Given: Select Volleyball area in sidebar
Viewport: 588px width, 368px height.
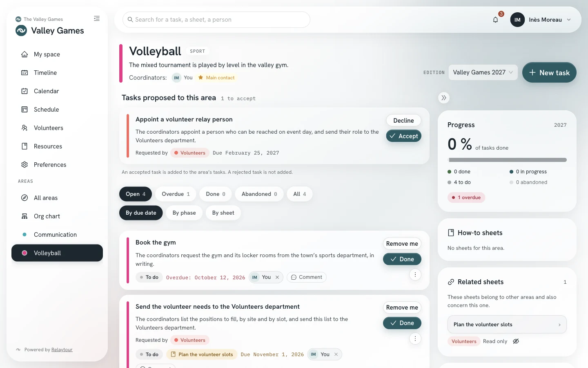Looking at the screenshot, I should pos(57,253).
